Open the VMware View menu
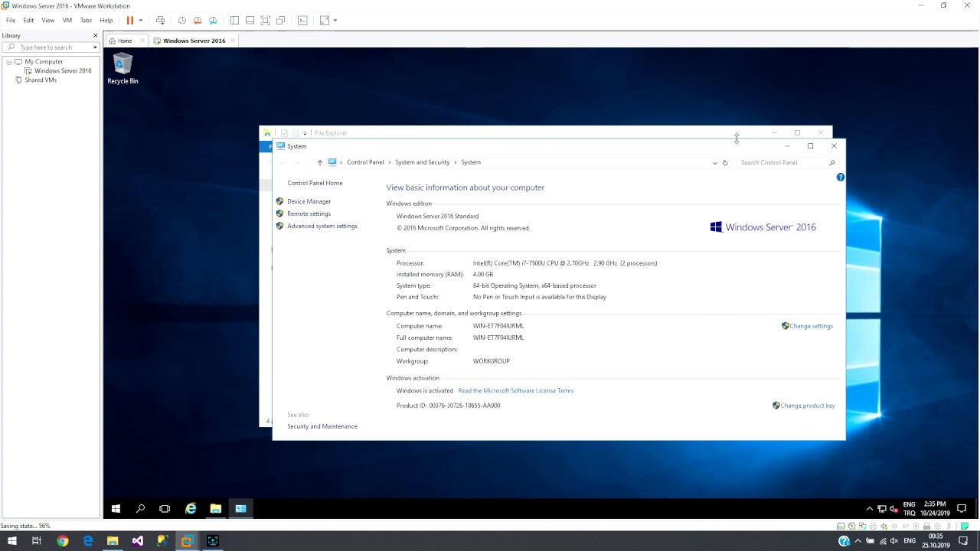 48,21
